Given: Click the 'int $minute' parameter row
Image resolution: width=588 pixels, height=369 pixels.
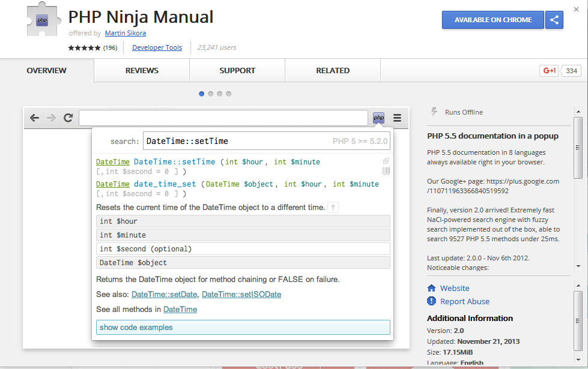Looking at the screenshot, I should 243,235.
